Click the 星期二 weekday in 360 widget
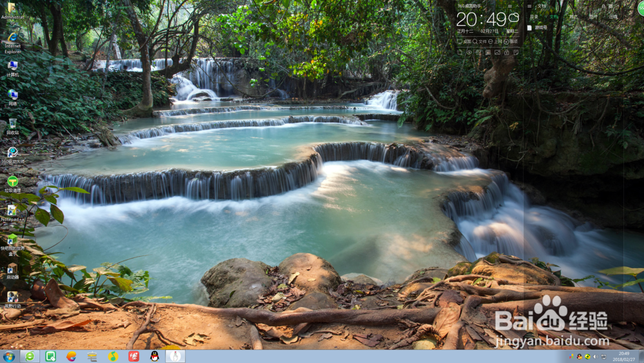The height and width of the screenshot is (363, 644). click(x=512, y=31)
